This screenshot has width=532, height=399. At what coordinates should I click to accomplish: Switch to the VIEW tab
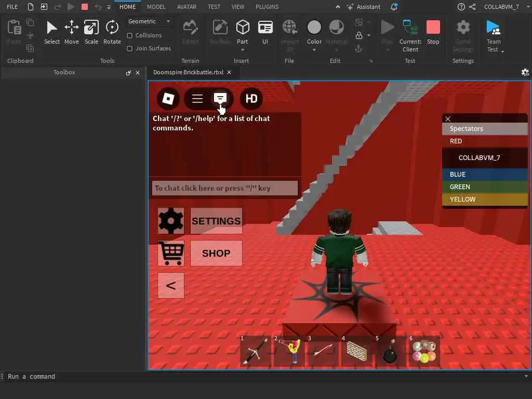(238, 7)
